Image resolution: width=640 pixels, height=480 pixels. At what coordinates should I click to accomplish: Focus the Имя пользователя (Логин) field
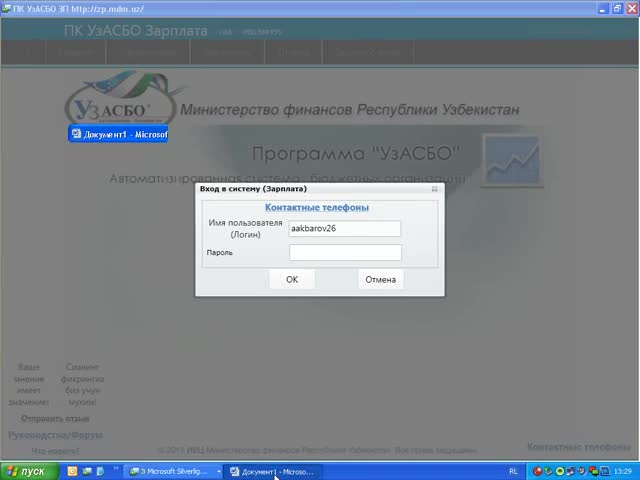344,229
